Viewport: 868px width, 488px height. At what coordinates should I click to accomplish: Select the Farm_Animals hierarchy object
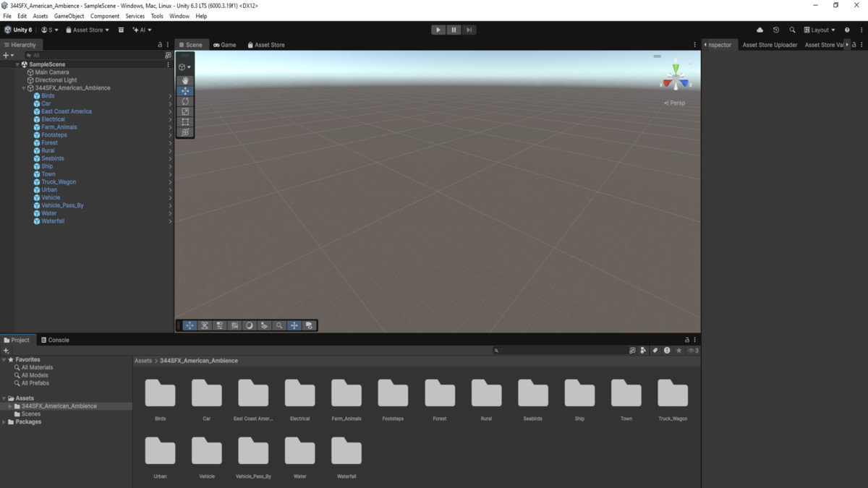tap(59, 127)
